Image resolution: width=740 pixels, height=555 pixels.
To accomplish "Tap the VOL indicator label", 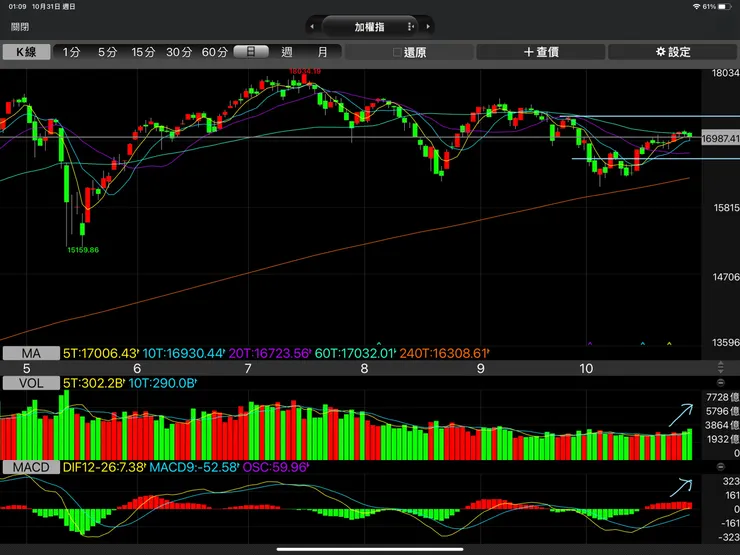I will pyautogui.click(x=31, y=383).
